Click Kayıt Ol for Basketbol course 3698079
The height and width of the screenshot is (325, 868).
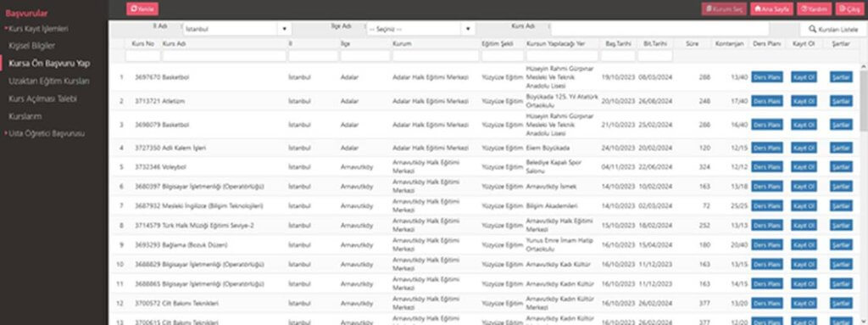804,125
